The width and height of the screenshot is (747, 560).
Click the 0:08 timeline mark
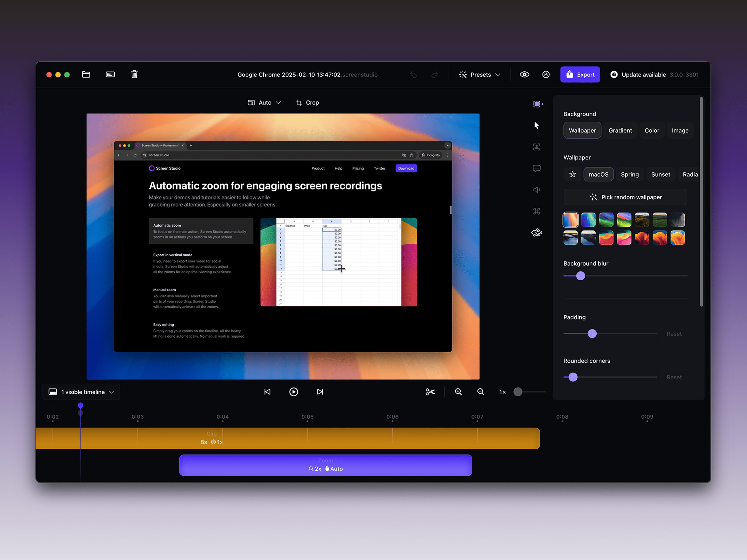(x=562, y=417)
